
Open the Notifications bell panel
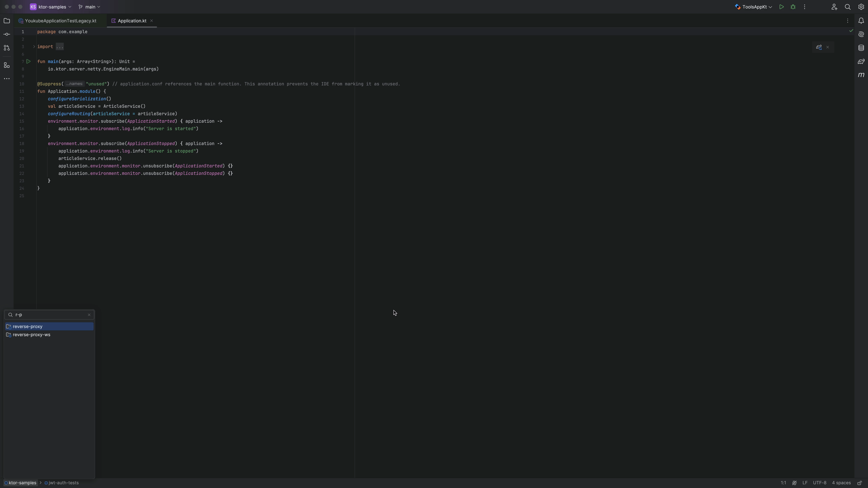[x=861, y=21]
